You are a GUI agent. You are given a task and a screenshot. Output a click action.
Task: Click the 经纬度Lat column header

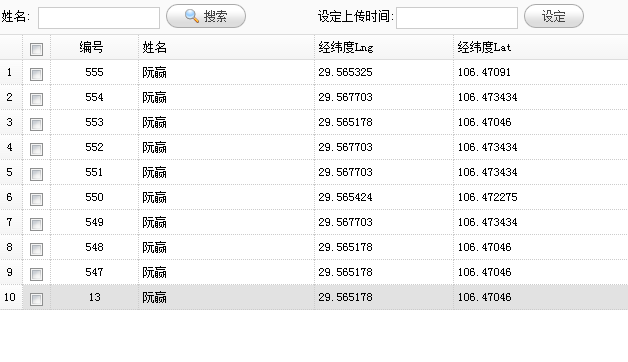[x=541, y=47]
